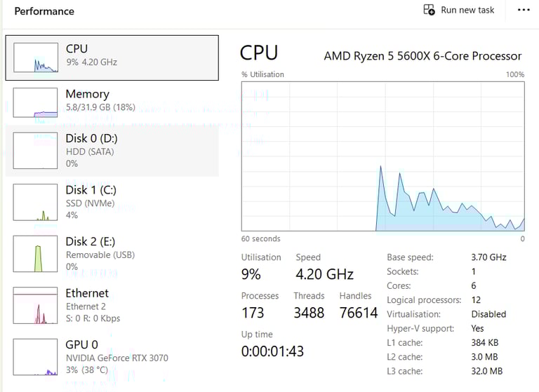Click the AMD Ryzen 5 5600X processor name
Screen dimensions: 539x392
click(422, 55)
